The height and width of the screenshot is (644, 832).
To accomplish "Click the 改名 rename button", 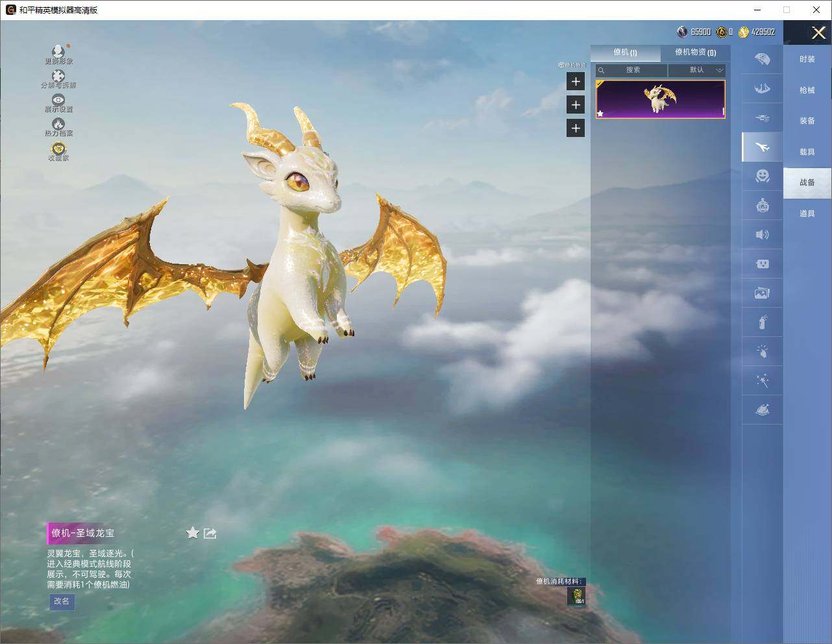I will click(62, 602).
